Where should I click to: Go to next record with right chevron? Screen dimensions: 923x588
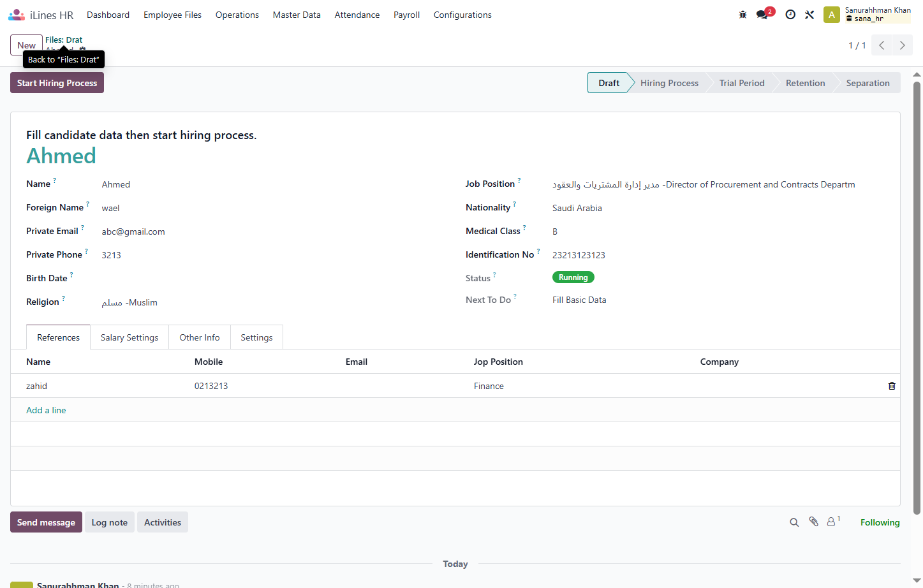click(902, 45)
